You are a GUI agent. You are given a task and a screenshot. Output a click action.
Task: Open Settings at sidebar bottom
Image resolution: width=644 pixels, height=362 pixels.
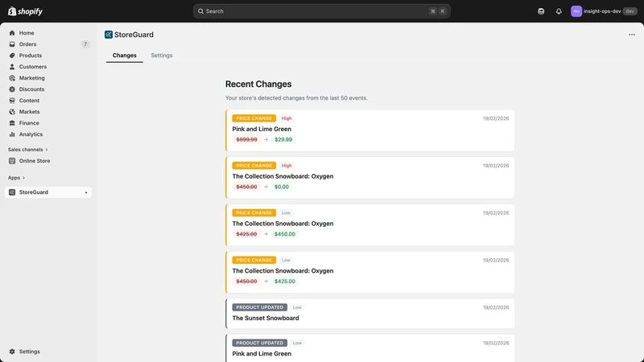pos(48,352)
